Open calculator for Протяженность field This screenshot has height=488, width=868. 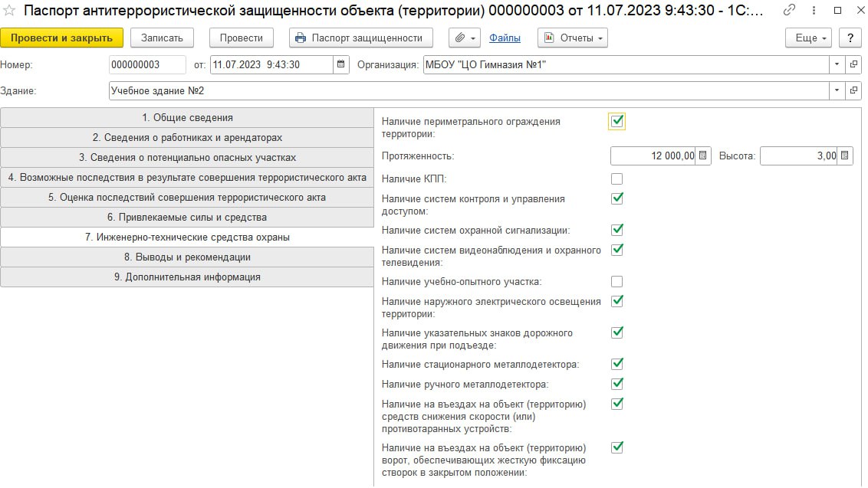click(704, 156)
